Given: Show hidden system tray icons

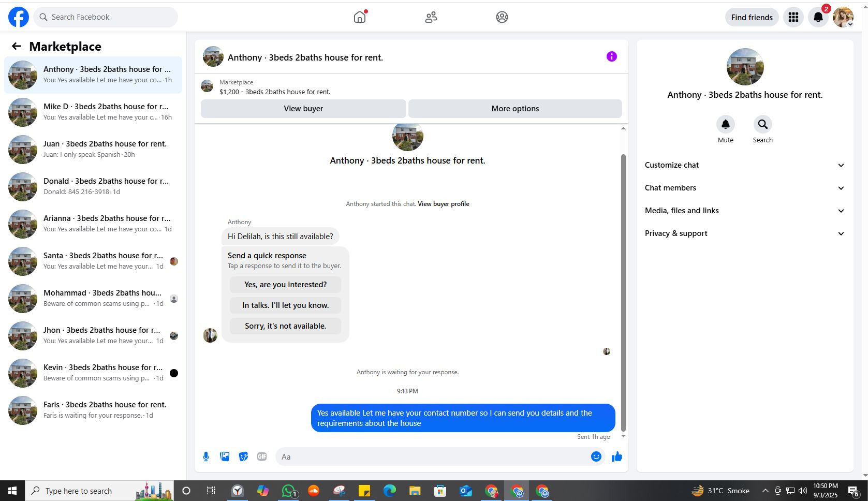Looking at the screenshot, I should pyautogui.click(x=765, y=491).
